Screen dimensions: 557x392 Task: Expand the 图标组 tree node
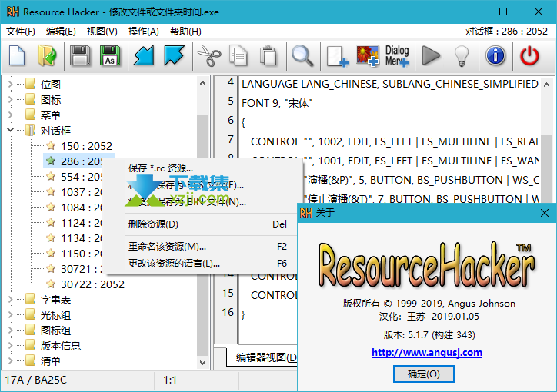point(10,331)
